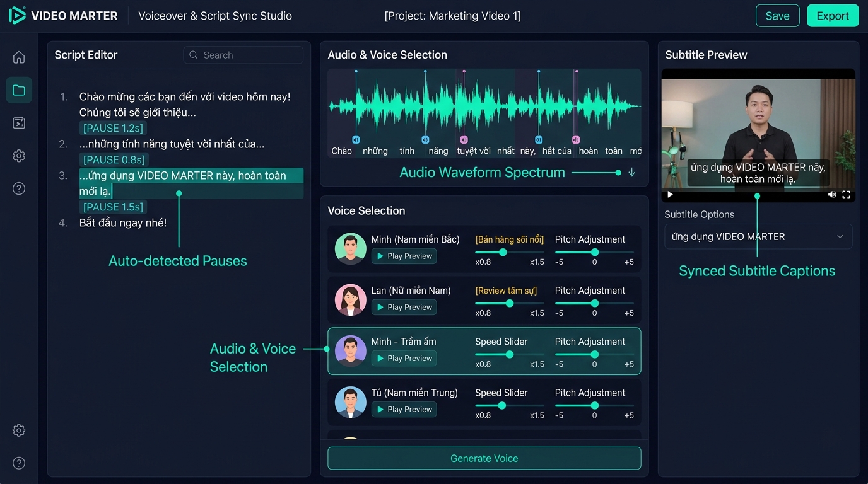Image resolution: width=868 pixels, height=484 pixels.
Task: Click the Export button
Action: tap(833, 16)
